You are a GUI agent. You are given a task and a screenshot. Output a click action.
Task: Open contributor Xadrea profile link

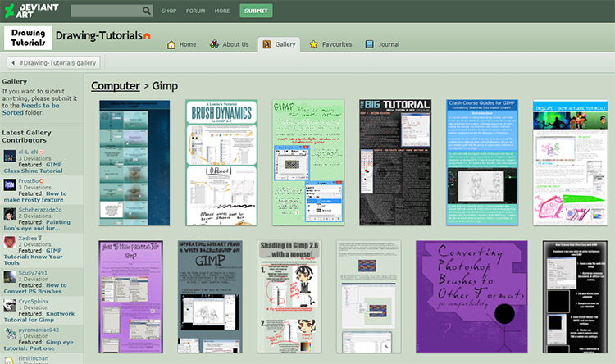tap(27, 238)
